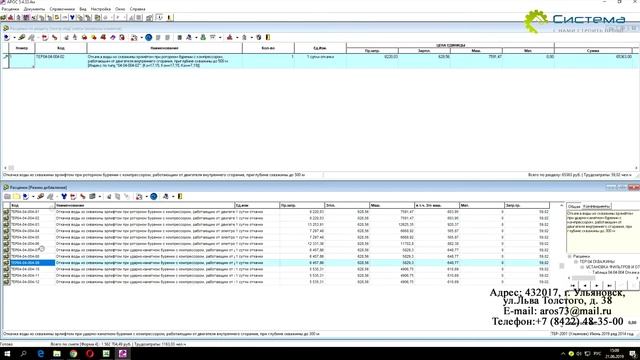Click the first icon of the main toolbar
The height and width of the screenshot is (360, 640).
(x=3, y=18)
